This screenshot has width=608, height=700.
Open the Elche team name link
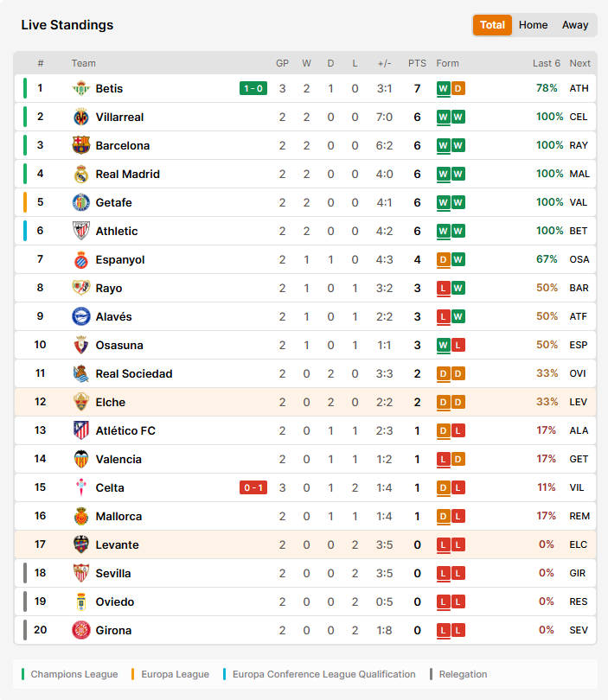tap(111, 402)
